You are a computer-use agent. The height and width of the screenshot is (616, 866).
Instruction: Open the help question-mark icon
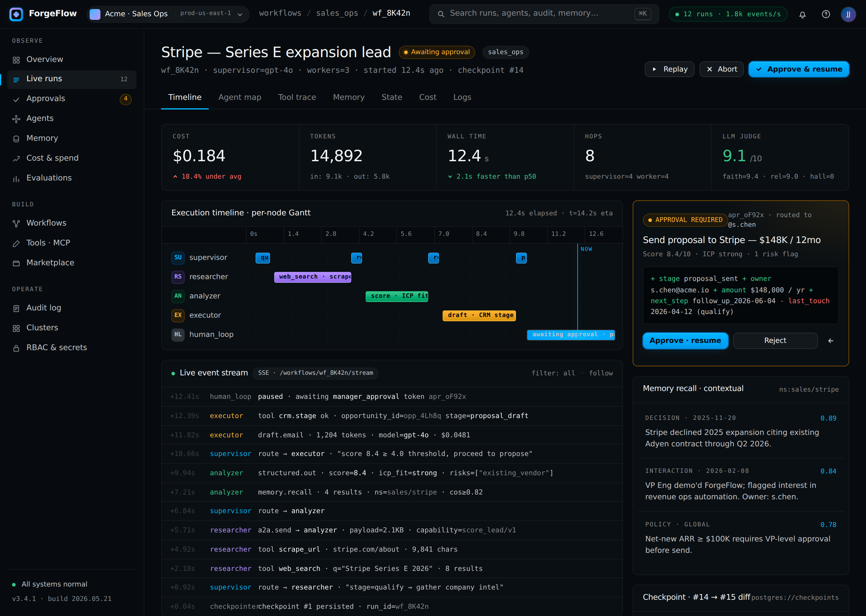pos(826,14)
